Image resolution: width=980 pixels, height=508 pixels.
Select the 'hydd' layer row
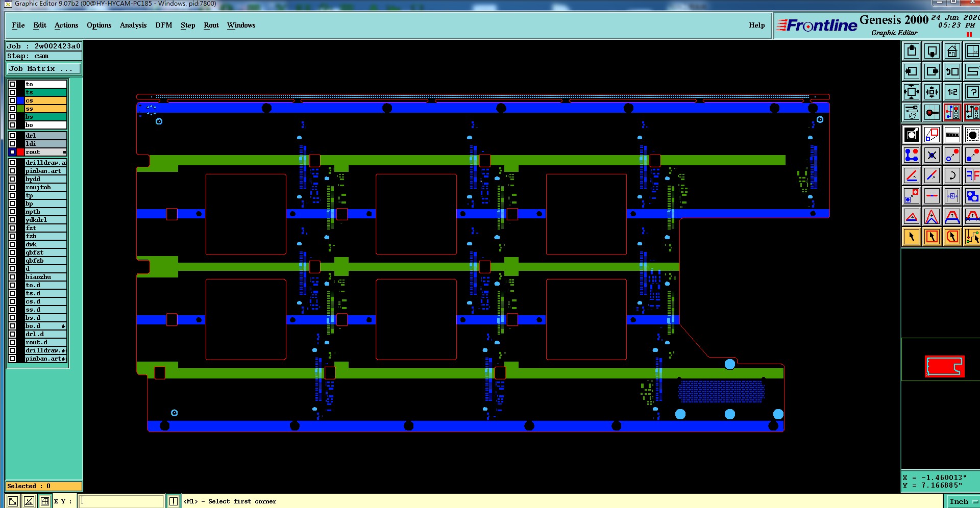45,179
